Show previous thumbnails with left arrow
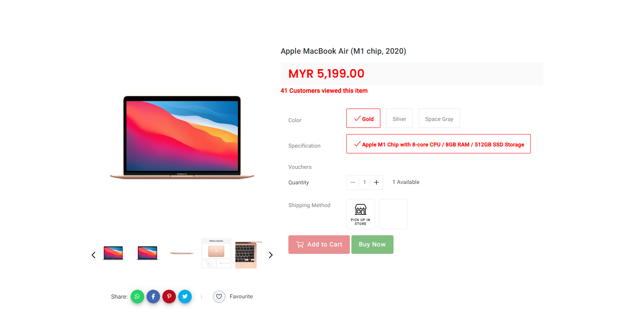Viewport: 644px width, 328px height. coord(94,255)
